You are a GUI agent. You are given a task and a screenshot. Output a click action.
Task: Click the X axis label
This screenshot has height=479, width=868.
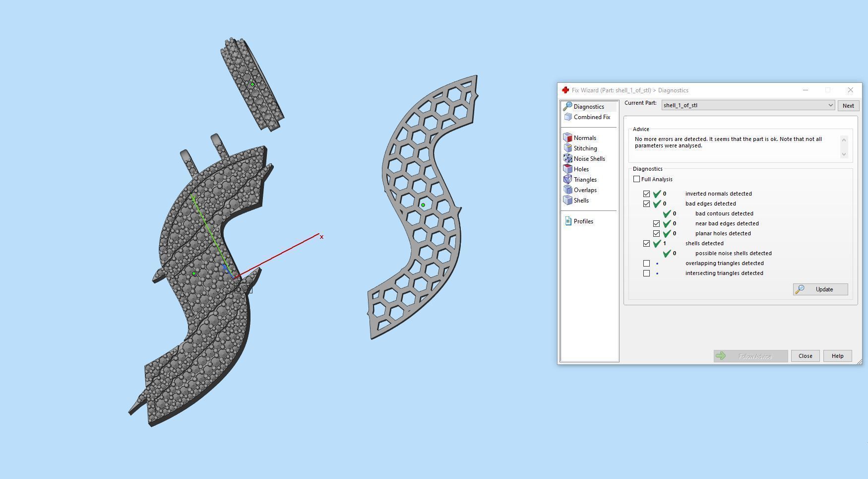(x=321, y=237)
